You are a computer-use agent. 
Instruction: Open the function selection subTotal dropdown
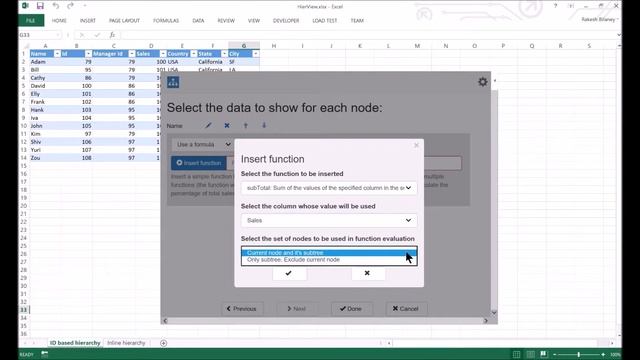[329, 188]
